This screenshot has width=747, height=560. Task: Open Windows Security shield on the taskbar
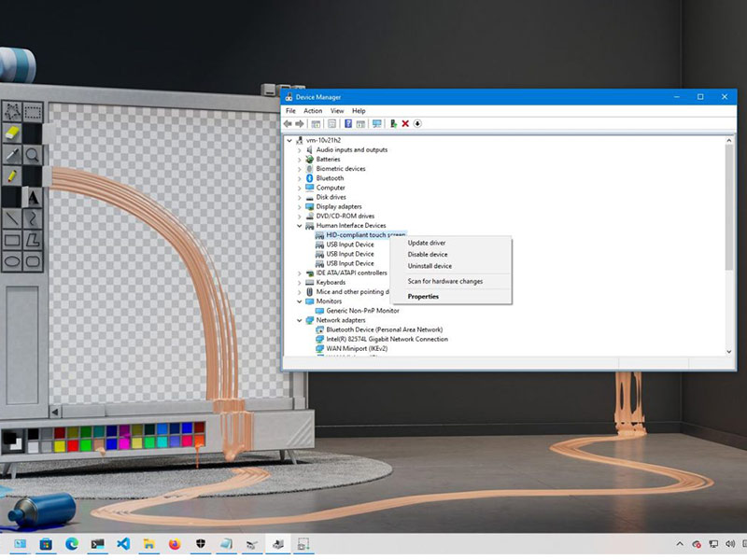pyautogui.click(x=201, y=543)
